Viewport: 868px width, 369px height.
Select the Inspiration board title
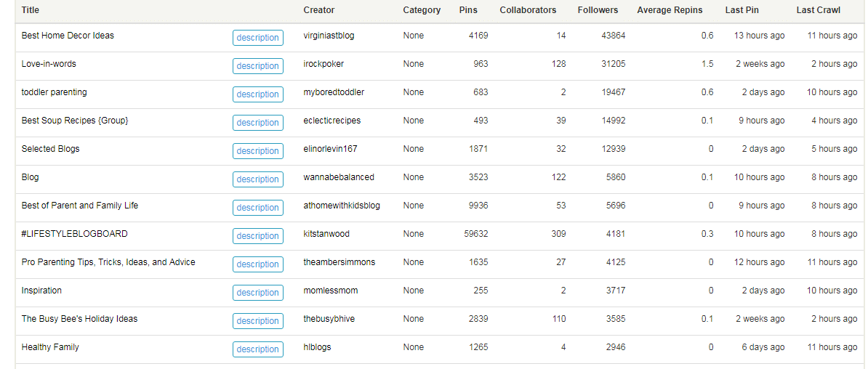tap(41, 291)
